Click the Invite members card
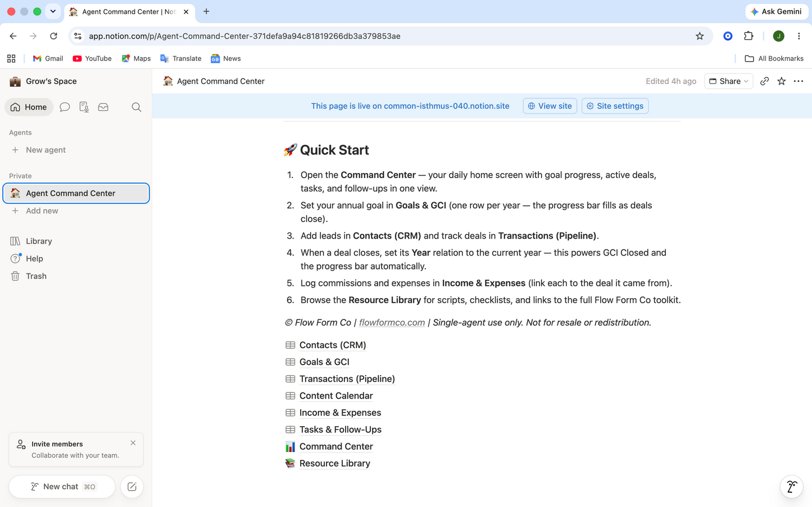Image resolution: width=812 pixels, height=507 pixels. (76, 449)
